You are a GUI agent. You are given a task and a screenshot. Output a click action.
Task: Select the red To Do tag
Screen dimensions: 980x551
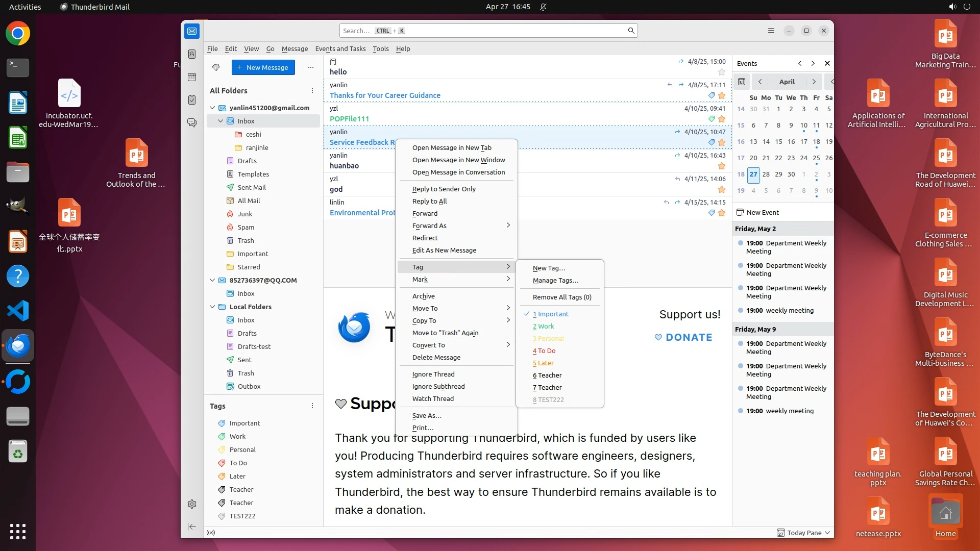pyautogui.click(x=544, y=351)
